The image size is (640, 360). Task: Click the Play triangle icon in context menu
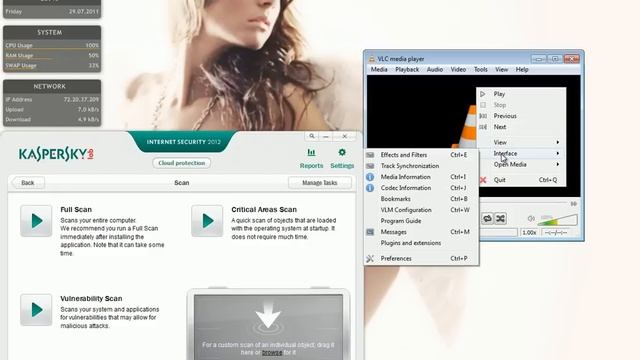[483, 94]
